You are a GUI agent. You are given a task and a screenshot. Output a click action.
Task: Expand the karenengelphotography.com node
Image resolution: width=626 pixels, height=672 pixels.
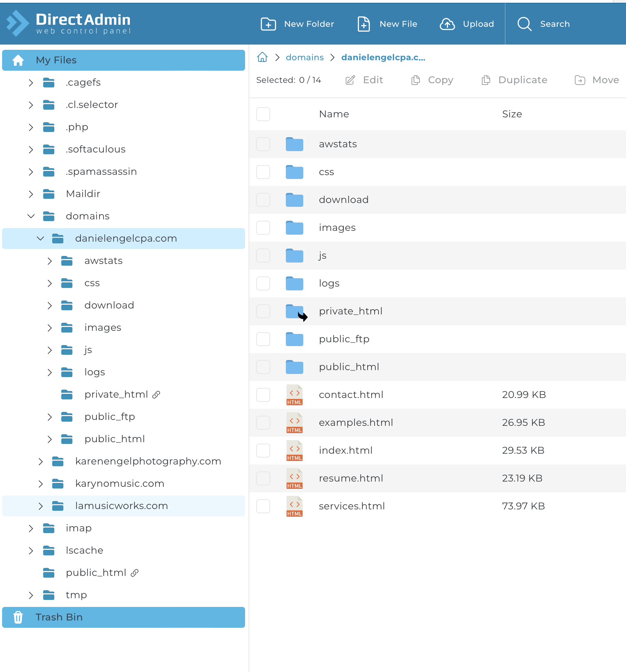[x=40, y=462]
